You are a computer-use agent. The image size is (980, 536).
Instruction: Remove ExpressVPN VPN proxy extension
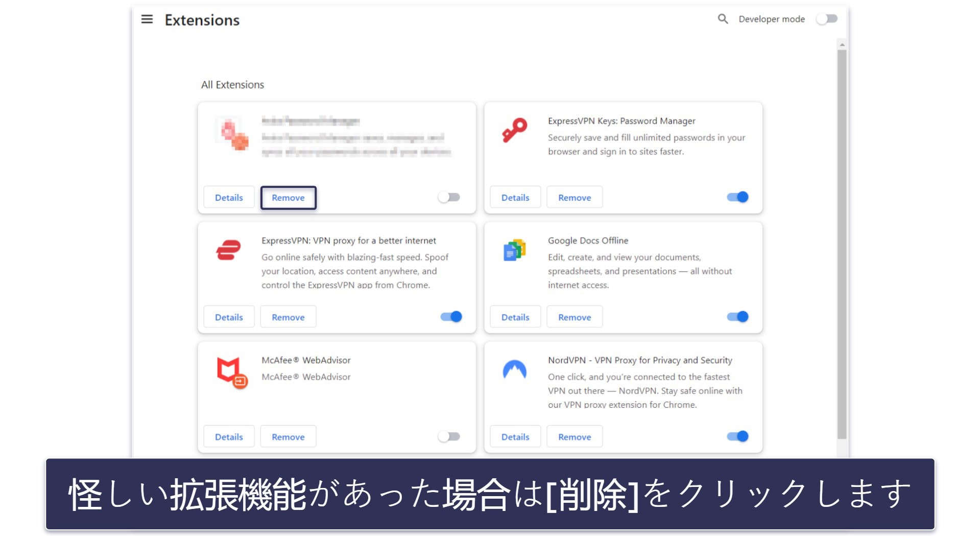pos(288,317)
